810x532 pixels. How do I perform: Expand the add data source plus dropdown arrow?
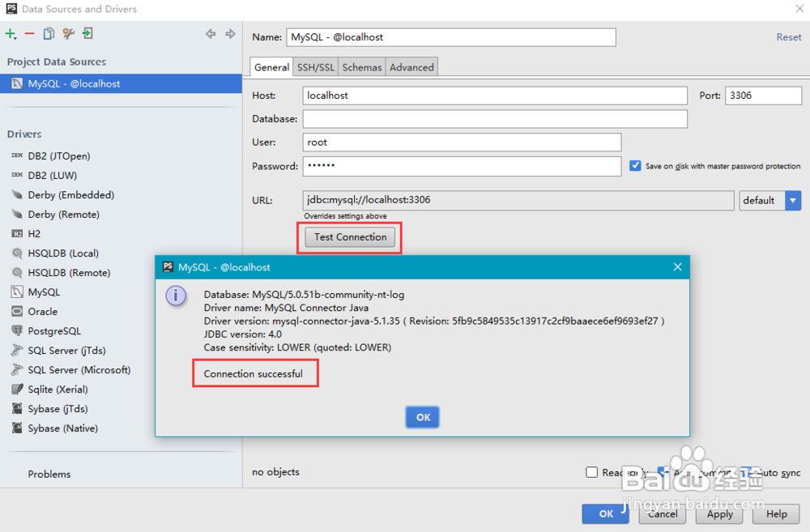[15, 38]
